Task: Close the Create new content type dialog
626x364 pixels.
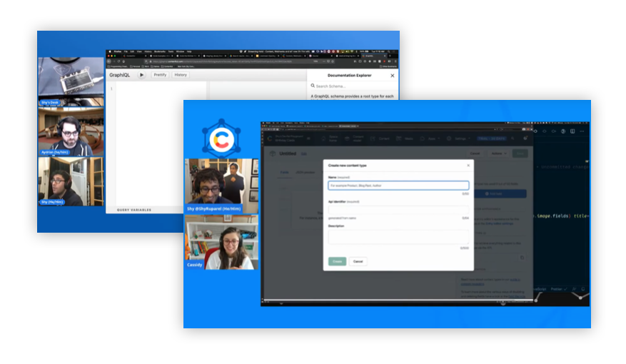Action: tap(468, 166)
